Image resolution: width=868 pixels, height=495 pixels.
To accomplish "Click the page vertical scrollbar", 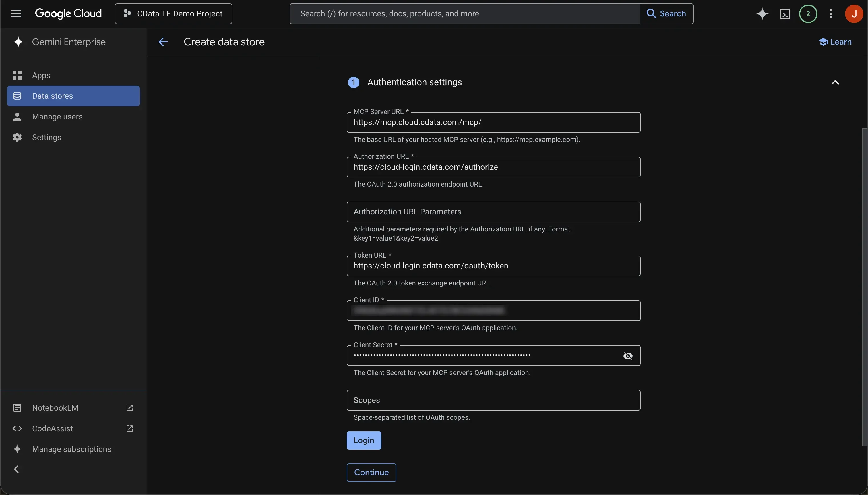I will [865, 287].
